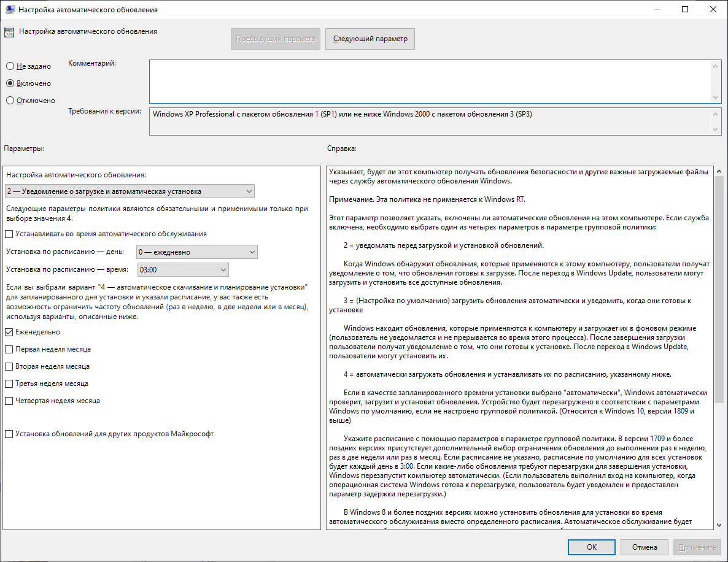
Task: Click the help panel scroll up arrow
Action: tap(719, 172)
